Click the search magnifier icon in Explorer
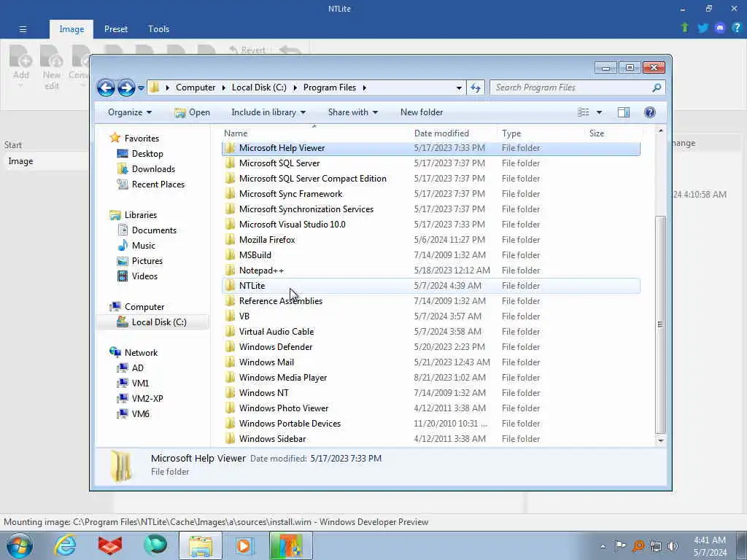 (x=657, y=87)
